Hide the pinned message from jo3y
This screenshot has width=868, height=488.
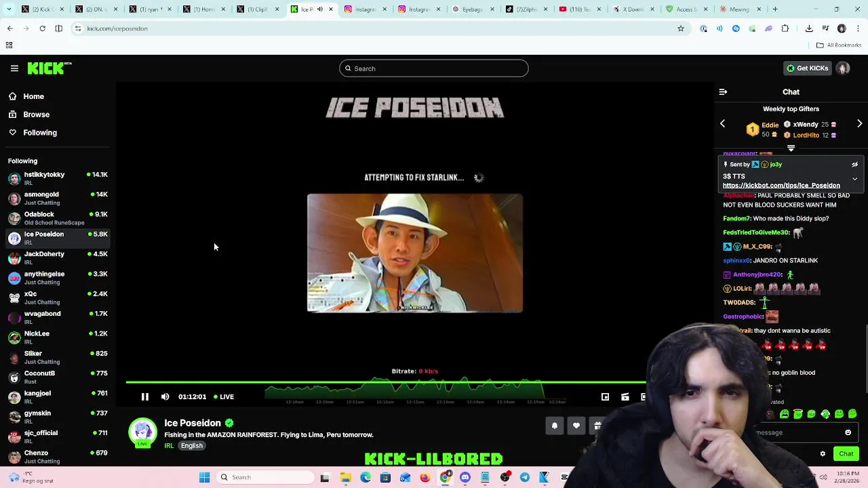854,165
